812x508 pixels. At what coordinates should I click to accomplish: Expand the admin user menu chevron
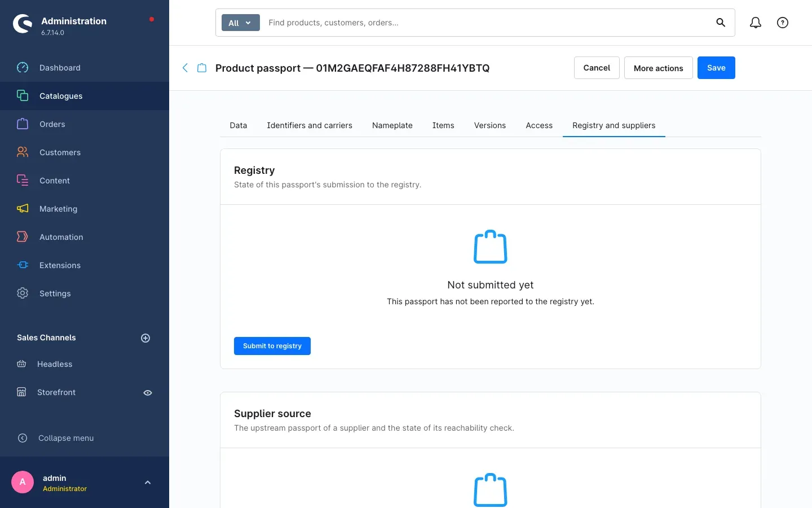(148, 483)
